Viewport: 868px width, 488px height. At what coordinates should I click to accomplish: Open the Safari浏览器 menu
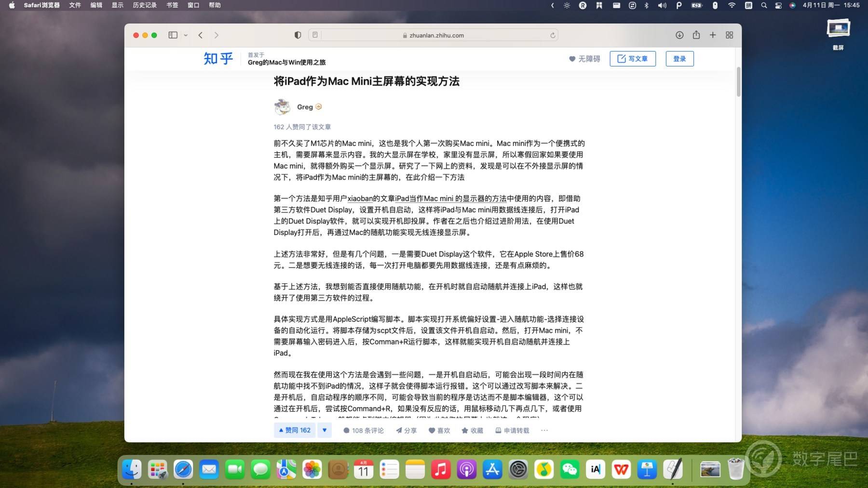(x=42, y=5)
